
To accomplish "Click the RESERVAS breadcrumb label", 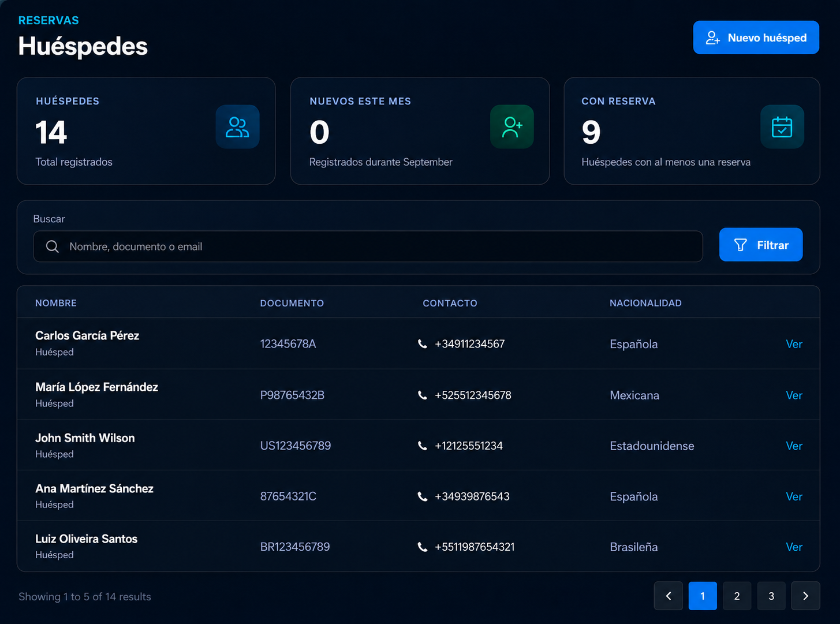I will [48, 20].
